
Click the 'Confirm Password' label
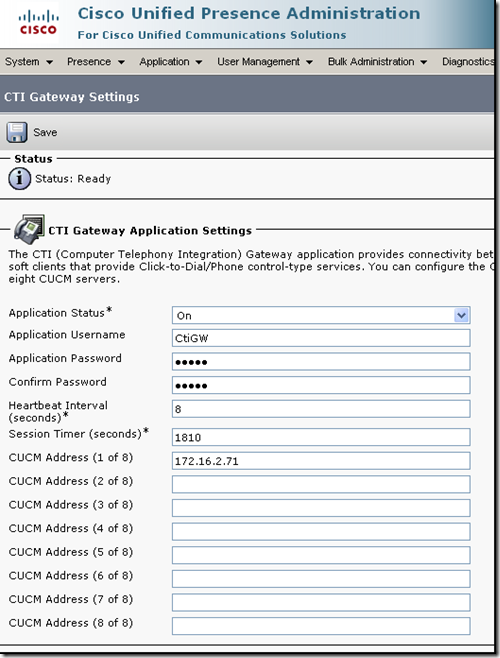(58, 382)
